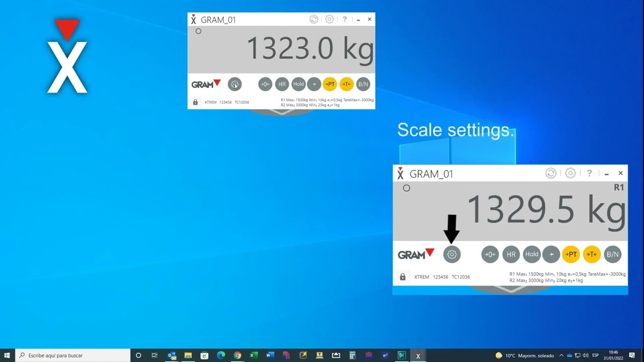Open Google Chrome from taskbar
The width and height of the screenshot is (644, 362).
click(237, 355)
